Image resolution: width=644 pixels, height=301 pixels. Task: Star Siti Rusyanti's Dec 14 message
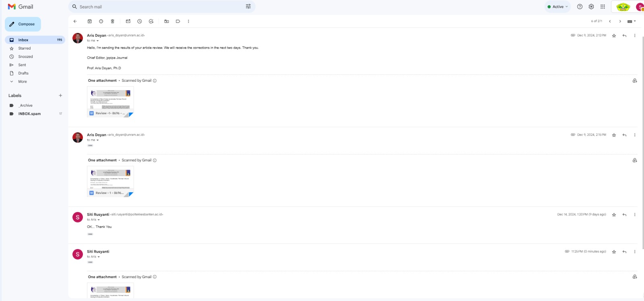(614, 215)
